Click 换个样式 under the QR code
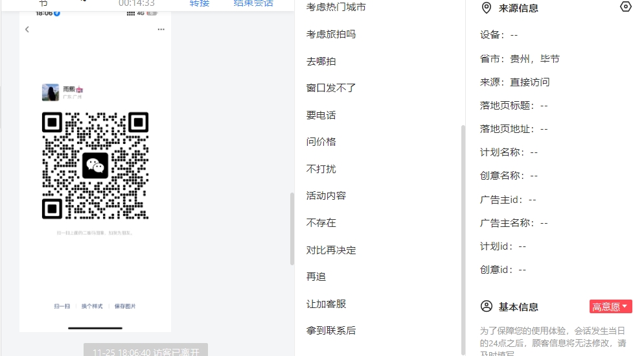644x356 pixels. pyautogui.click(x=92, y=306)
